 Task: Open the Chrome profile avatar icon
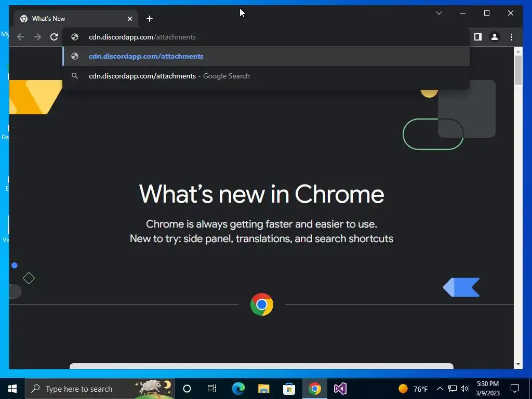[495, 37]
